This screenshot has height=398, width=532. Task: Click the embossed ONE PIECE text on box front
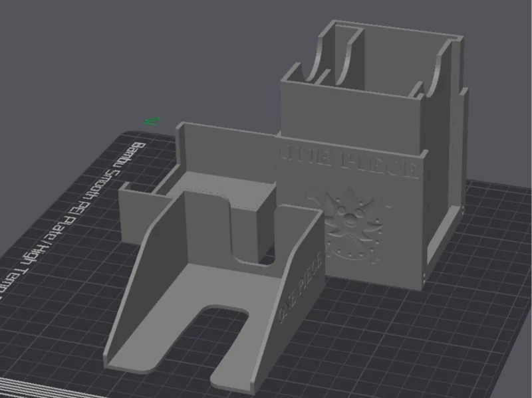(x=348, y=162)
